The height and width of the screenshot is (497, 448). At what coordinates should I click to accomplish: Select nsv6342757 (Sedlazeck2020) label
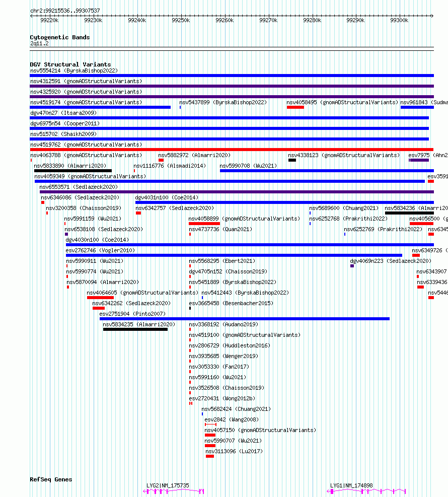pyautogui.click(x=175, y=208)
